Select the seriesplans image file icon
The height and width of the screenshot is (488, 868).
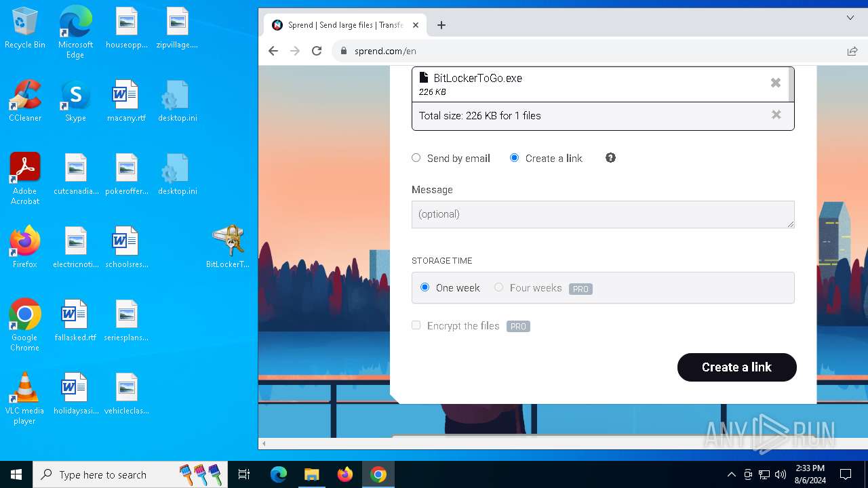(x=126, y=321)
